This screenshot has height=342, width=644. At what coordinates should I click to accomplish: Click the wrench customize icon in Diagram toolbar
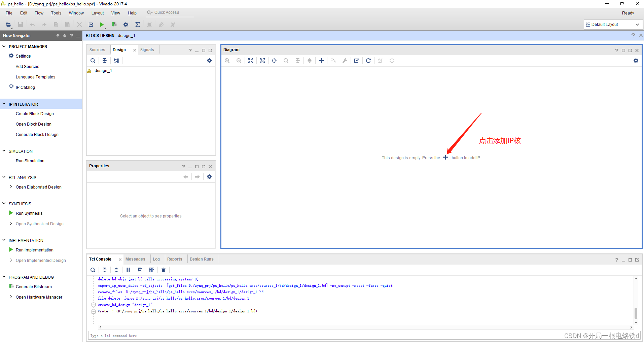[345, 61]
